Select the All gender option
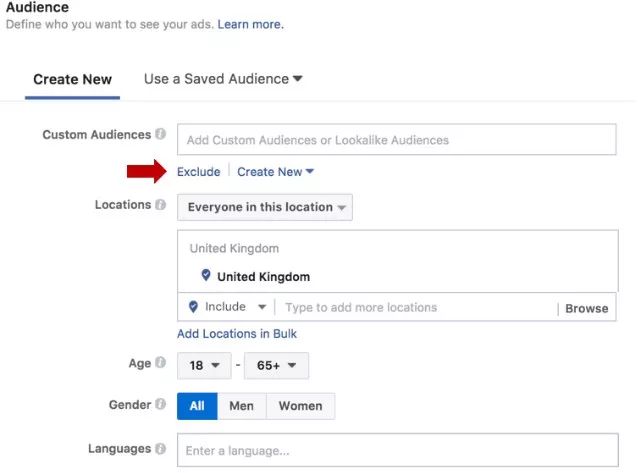643x473 pixels. (197, 406)
